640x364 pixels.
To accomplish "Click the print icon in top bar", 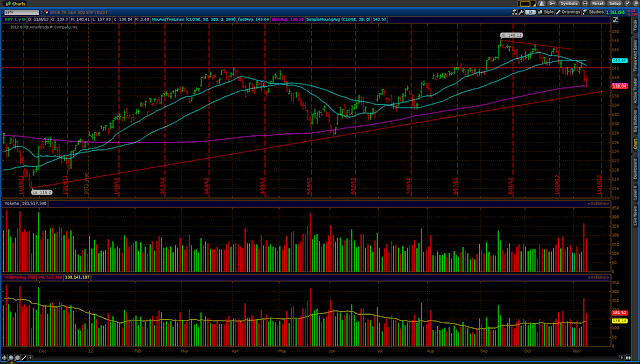I will tap(585, 3).
